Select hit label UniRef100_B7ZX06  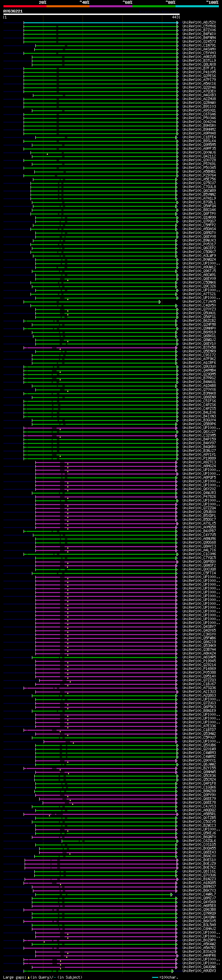point(199,30)
